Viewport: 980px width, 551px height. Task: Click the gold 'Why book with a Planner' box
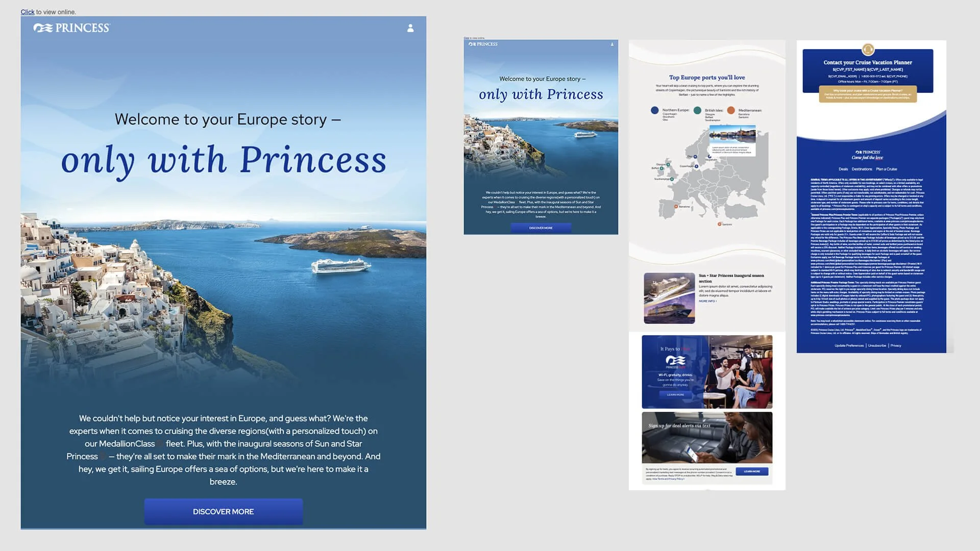click(x=868, y=94)
